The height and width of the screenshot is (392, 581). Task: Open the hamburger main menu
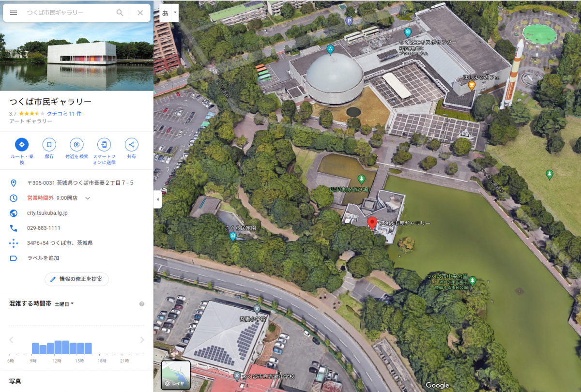(x=14, y=13)
